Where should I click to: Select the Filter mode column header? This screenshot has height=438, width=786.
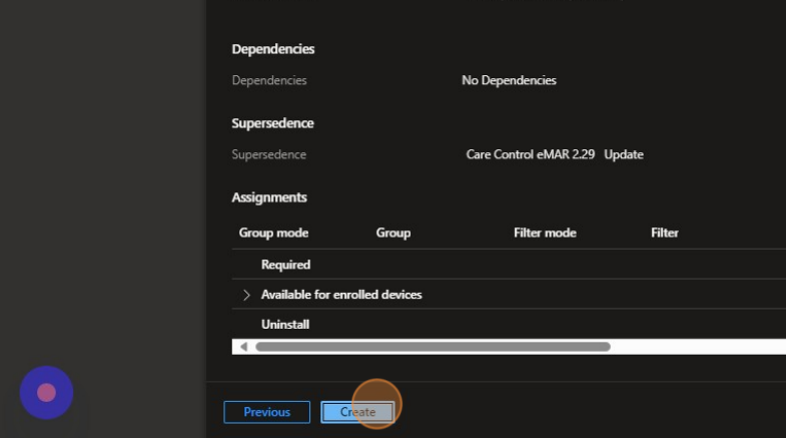tap(544, 233)
